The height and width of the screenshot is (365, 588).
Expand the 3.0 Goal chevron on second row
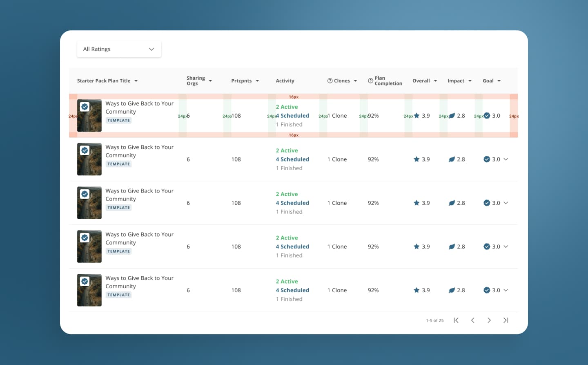coord(506,159)
